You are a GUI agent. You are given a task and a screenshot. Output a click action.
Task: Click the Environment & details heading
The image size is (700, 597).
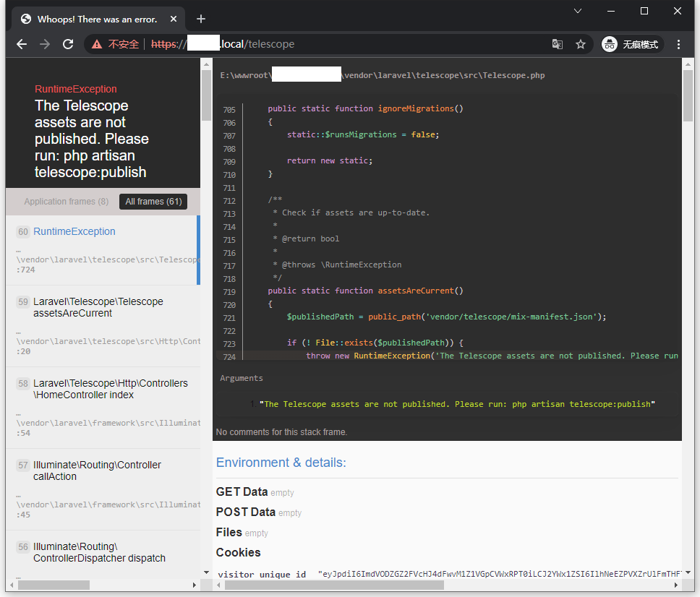click(x=281, y=463)
